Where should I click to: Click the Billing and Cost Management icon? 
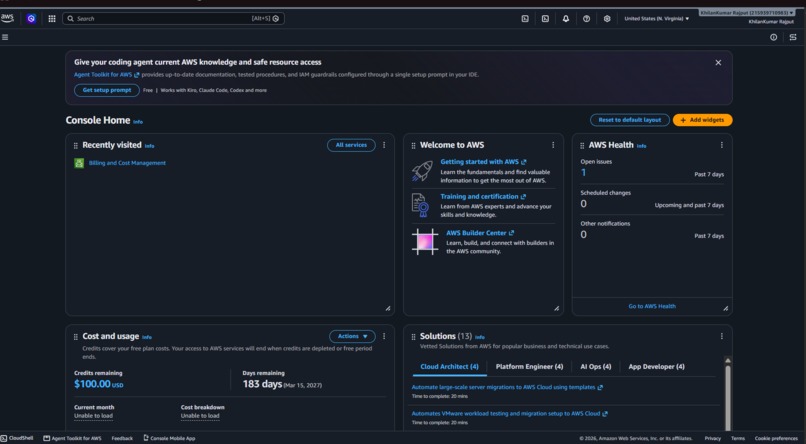79,163
